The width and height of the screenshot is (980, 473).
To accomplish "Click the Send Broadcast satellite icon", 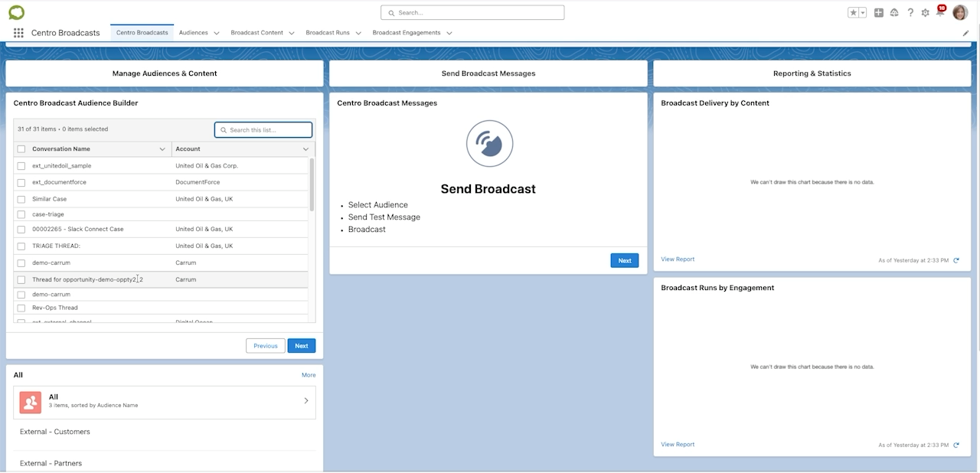I will (x=489, y=143).
